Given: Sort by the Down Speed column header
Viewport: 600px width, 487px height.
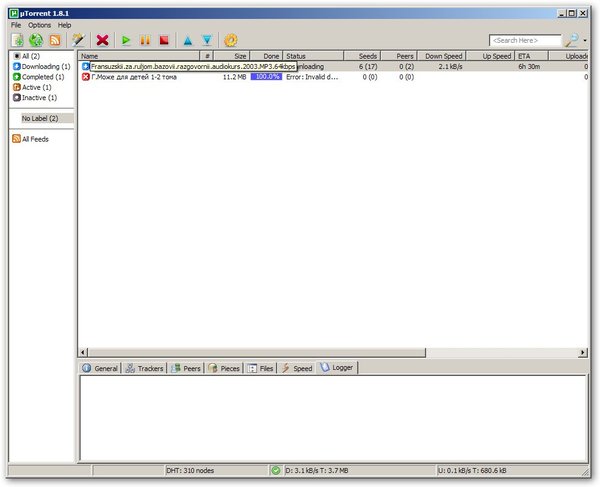Looking at the screenshot, I should coord(441,56).
